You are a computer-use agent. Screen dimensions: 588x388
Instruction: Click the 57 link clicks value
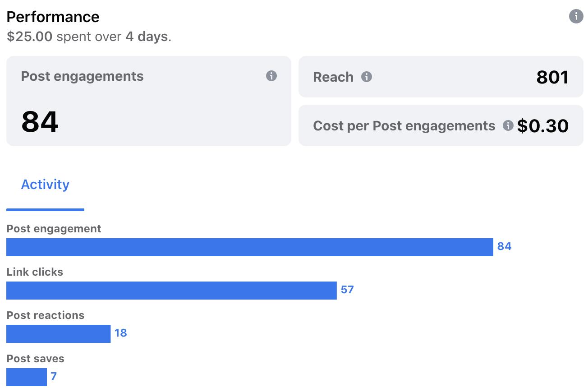pyautogui.click(x=347, y=290)
